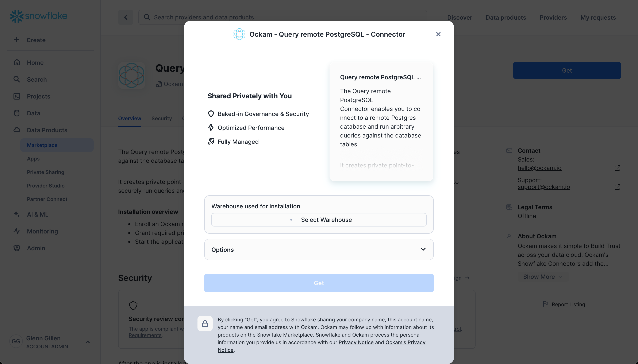Click the hello@ockam.io sales contact link
638x364 pixels.
tap(540, 168)
